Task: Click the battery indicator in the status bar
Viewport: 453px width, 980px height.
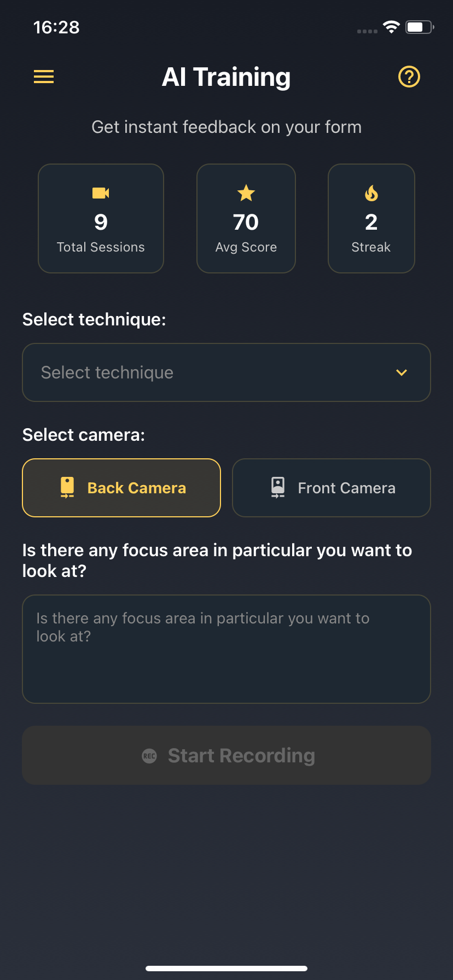Action: tap(419, 26)
